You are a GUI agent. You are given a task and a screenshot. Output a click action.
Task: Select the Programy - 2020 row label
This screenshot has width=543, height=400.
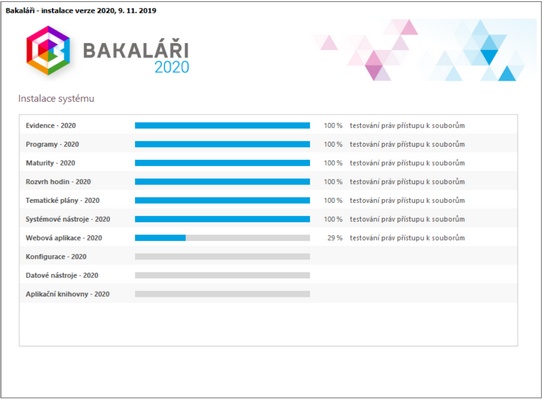pos(52,144)
